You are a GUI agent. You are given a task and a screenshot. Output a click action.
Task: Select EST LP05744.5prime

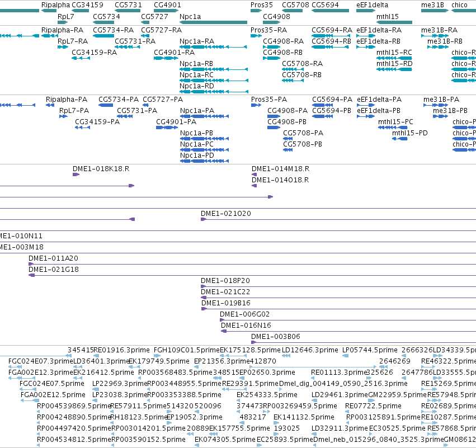370,350
